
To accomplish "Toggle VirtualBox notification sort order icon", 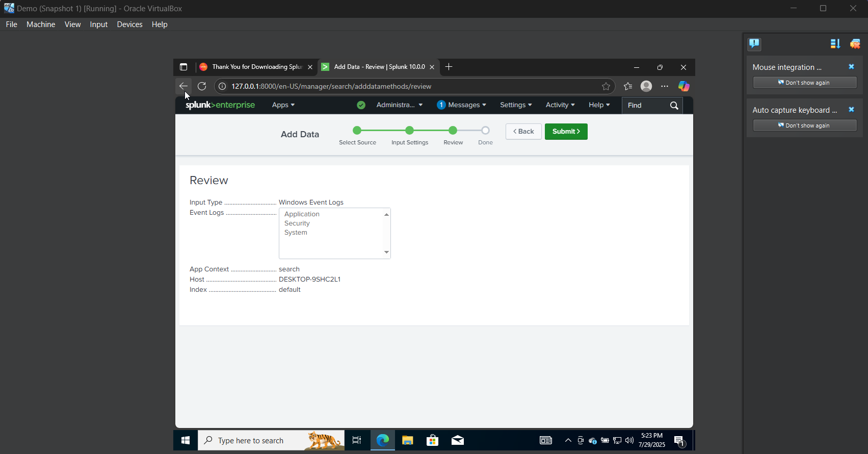I will tap(835, 44).
